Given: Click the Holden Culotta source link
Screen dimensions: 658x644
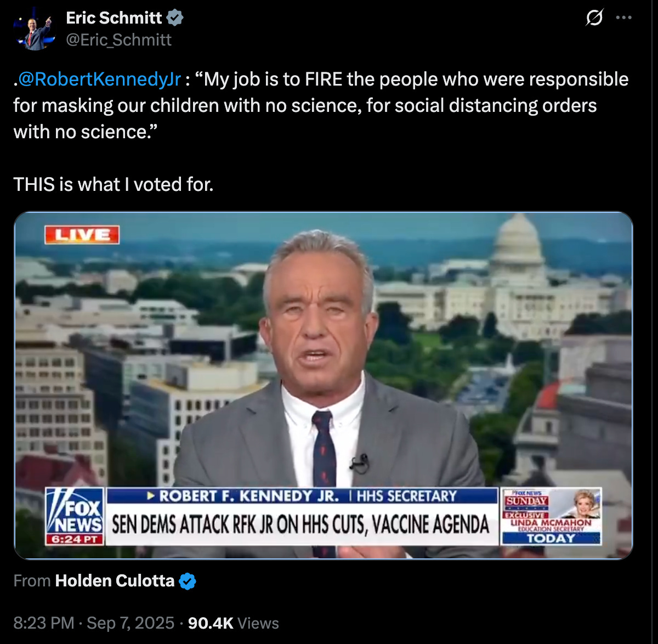Looking at the screenshot, I should point(115,580).
